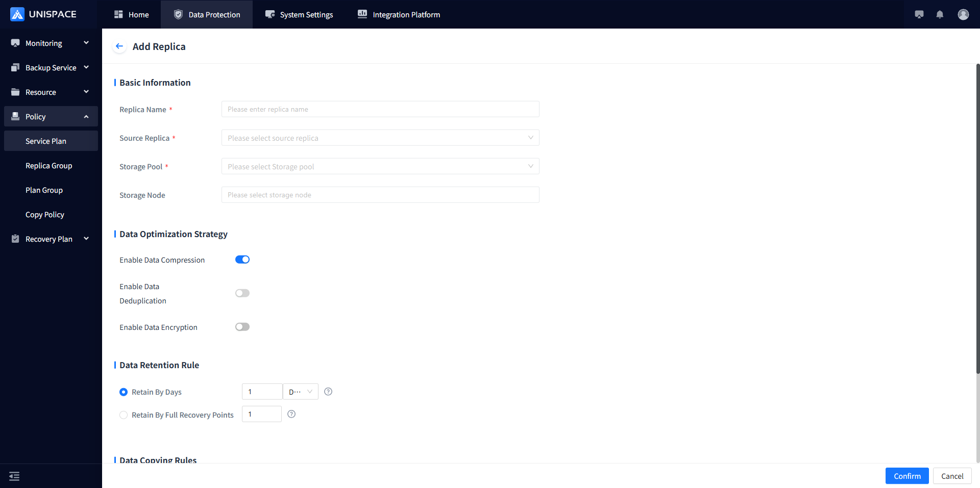Open Copy Policy in sidebar

51,214
